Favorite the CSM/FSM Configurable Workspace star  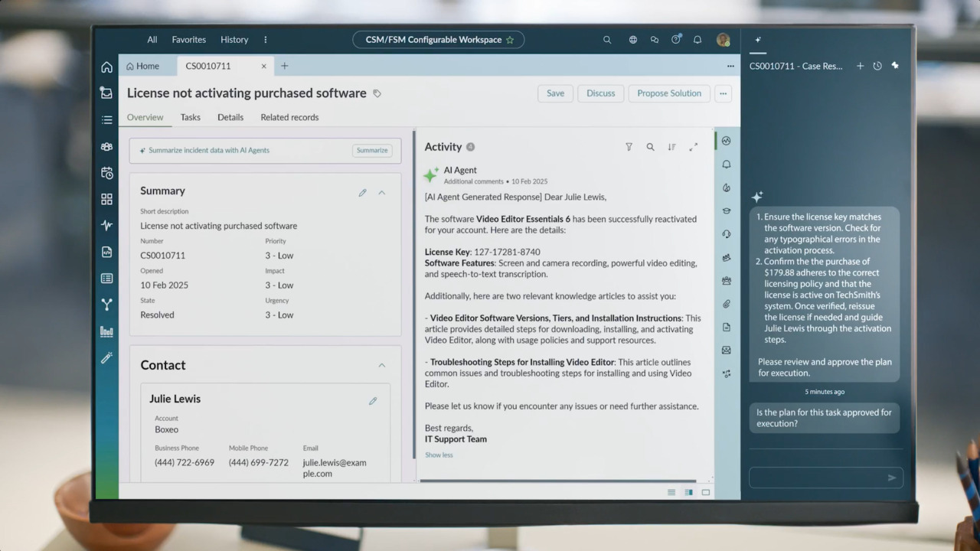click(510, 40)
